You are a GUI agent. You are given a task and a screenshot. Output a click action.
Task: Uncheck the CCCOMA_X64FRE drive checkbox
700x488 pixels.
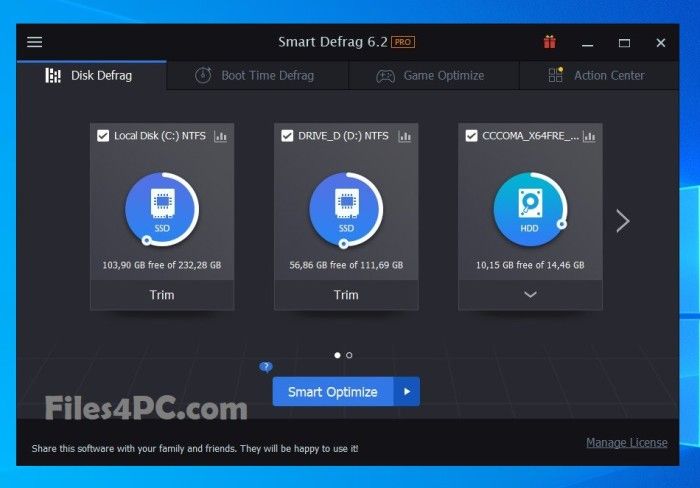[471, 136]
